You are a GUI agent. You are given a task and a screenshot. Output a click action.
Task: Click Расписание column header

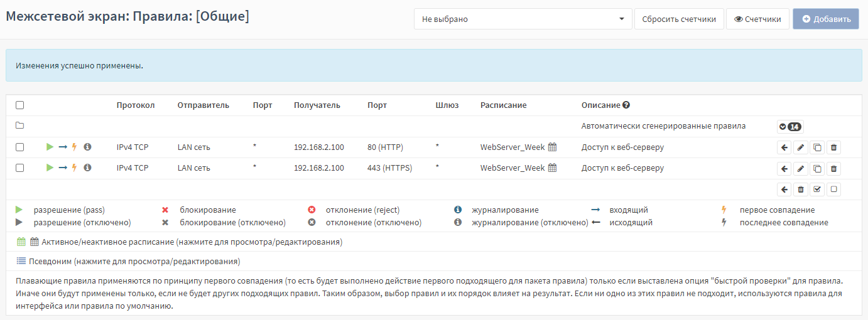pos(504,105)
